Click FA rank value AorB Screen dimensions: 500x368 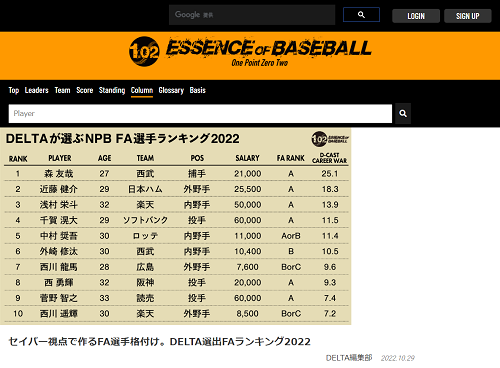(291, 236)
